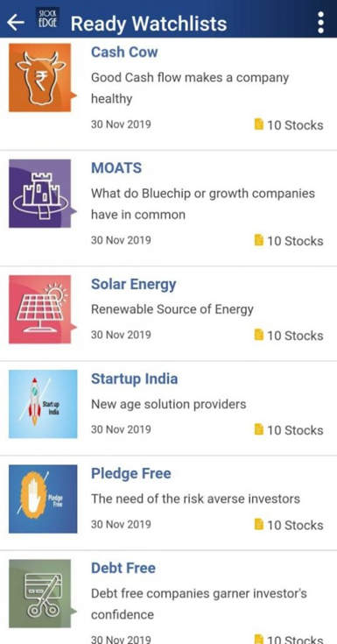The image size is (337, 644).
Task: Open the Debt Free title
Action: click(123, 568)
